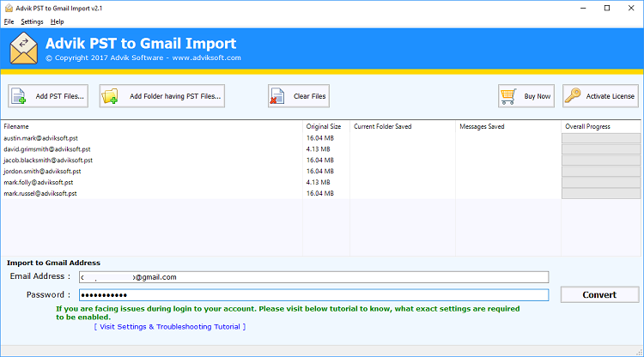Click Add Folder having PST Files button
Viewport: 644px width, 357px height.
(x=161, y=96)
